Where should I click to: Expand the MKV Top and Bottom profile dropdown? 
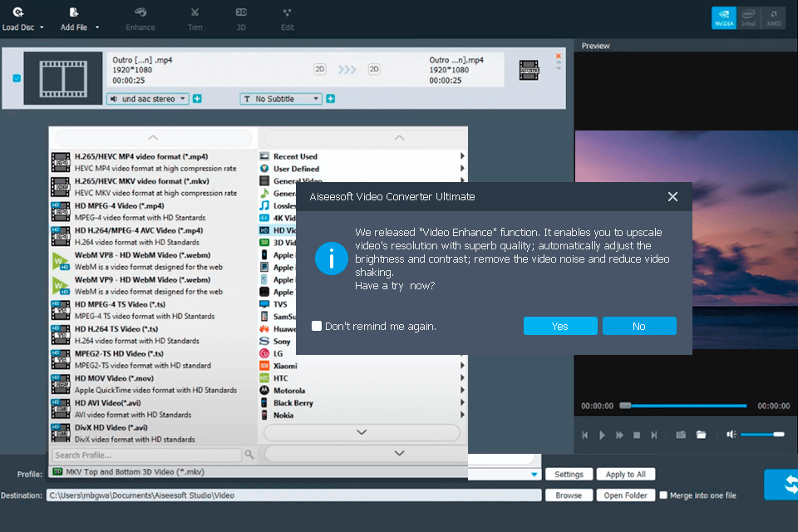[533, 474]
